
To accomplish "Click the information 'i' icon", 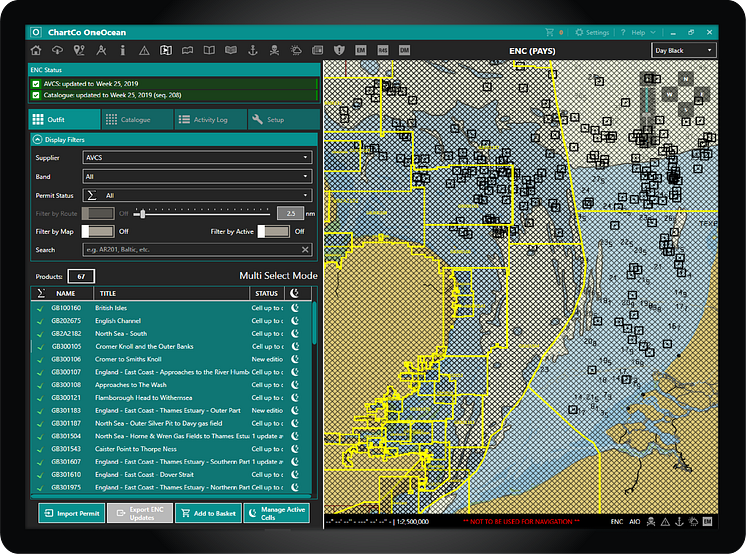I will point(122,50).
